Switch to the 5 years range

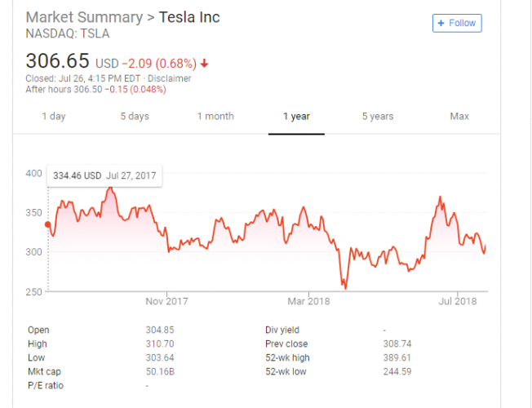[378, 117]
